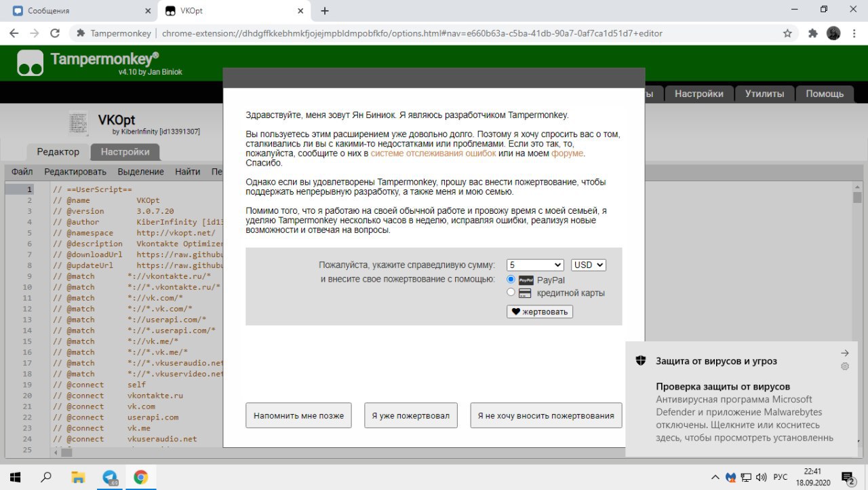Go back in browser history
The height and width of the screenshot is (490, 868).
click(14, 33)
